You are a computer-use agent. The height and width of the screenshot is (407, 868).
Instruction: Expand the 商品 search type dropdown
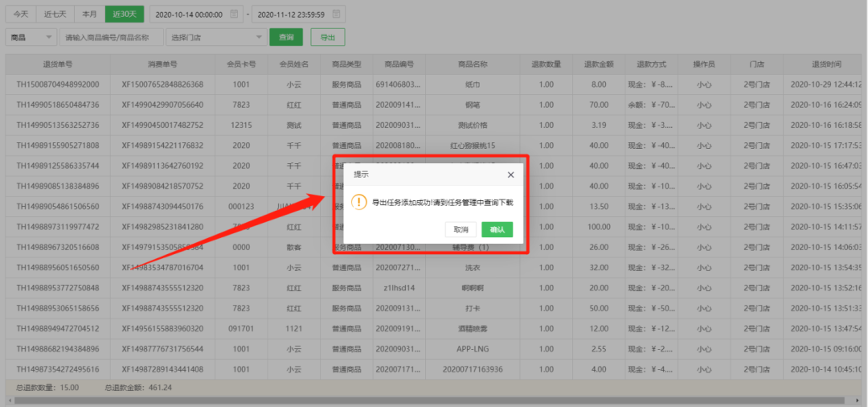(31, 37)
